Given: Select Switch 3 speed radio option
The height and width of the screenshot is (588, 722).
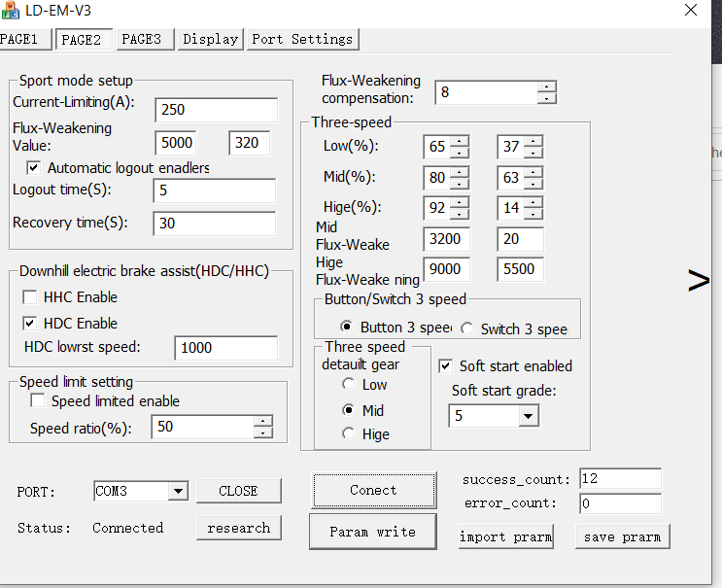Looking at the screenshot, I should pos(467,329).
